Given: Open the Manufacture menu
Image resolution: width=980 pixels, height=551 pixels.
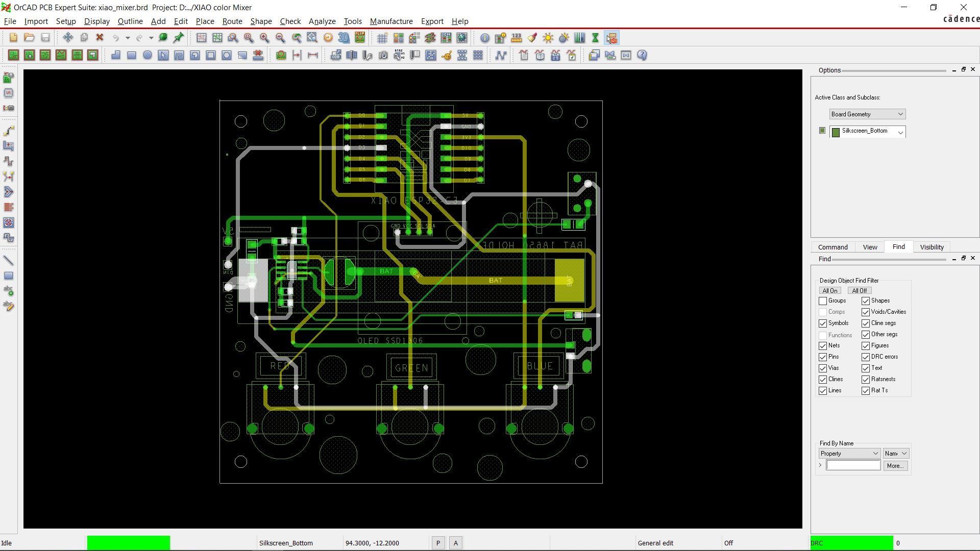Looking at the screenshot, I should [391, 21].
